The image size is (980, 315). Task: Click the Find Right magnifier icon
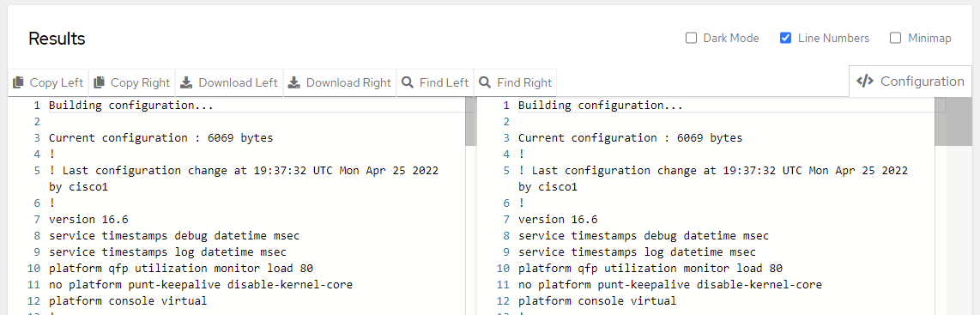click(x=485, y=82)
